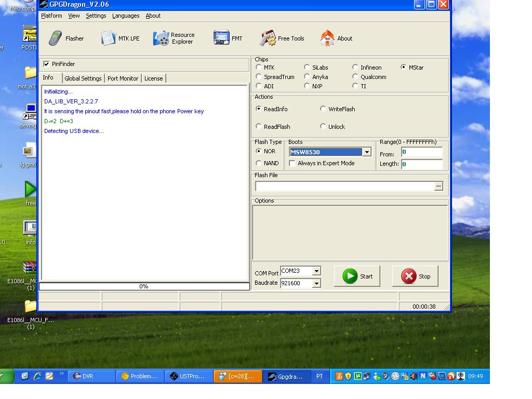The height and width of the screenshot is (399, 532).
Task: Open the View menu
Action: (74, 16)
